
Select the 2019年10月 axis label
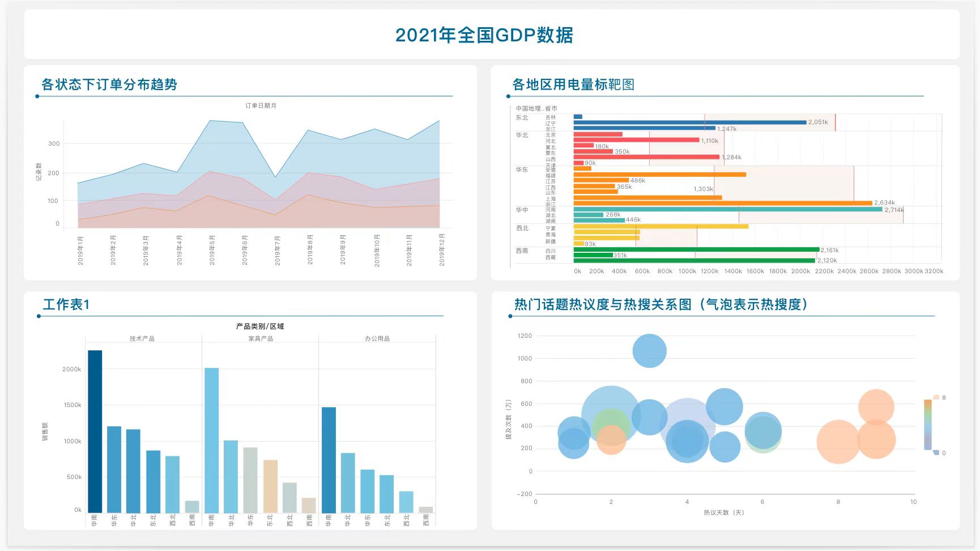point(376,250)
